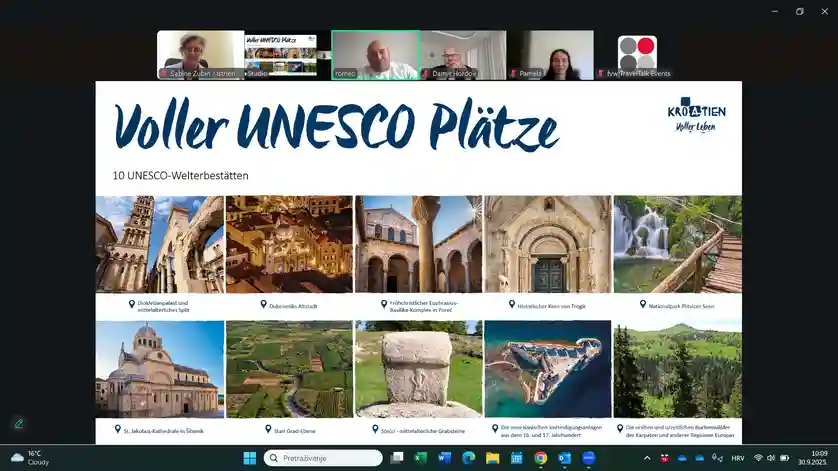Open Excel from the taskbar
The width and height of the screenshot is (838, 471).
(x=421, y=458)
